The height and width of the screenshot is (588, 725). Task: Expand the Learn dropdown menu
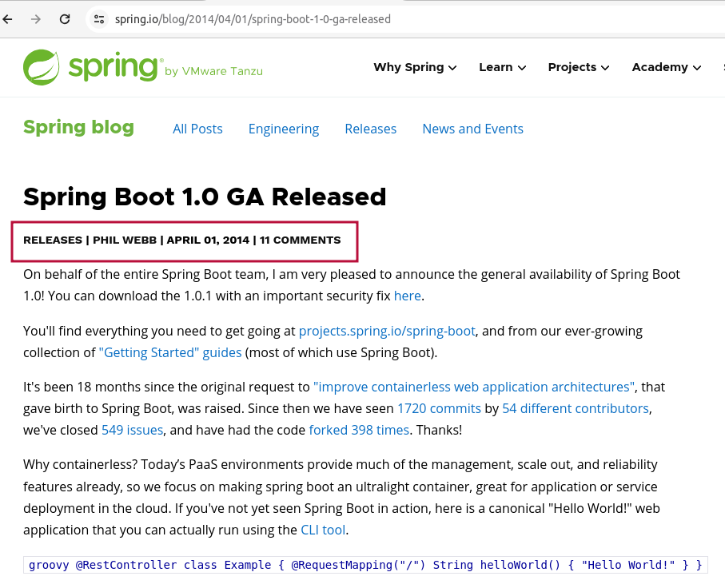[x=502, y=67]
